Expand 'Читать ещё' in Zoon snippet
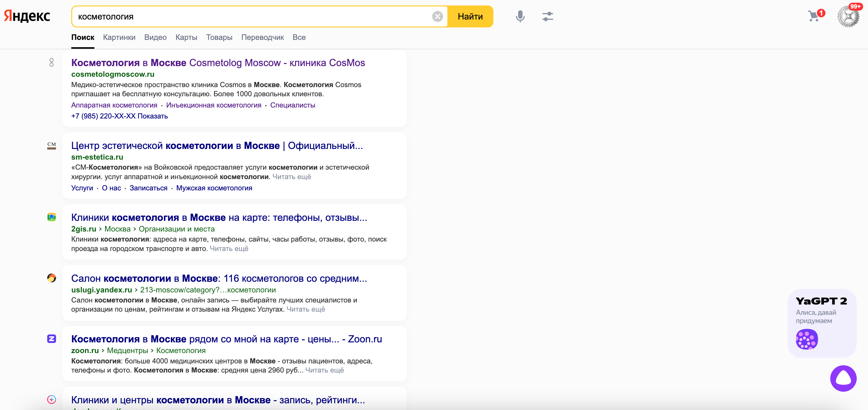 pos(324,370)
